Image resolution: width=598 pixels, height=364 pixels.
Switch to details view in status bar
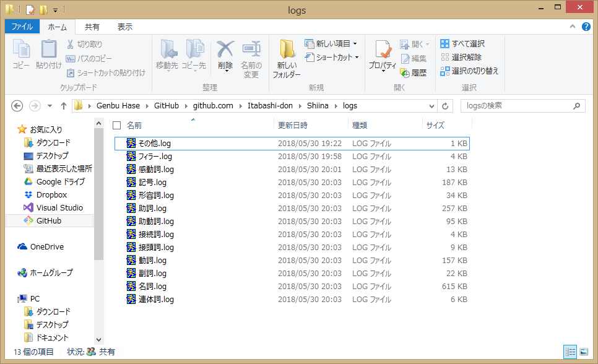coord(570,352)
